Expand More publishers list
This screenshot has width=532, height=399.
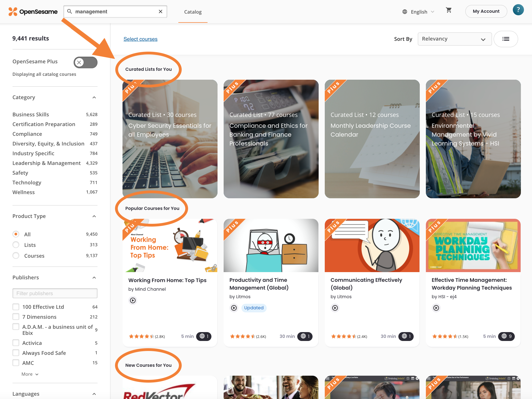click(30, 374)
